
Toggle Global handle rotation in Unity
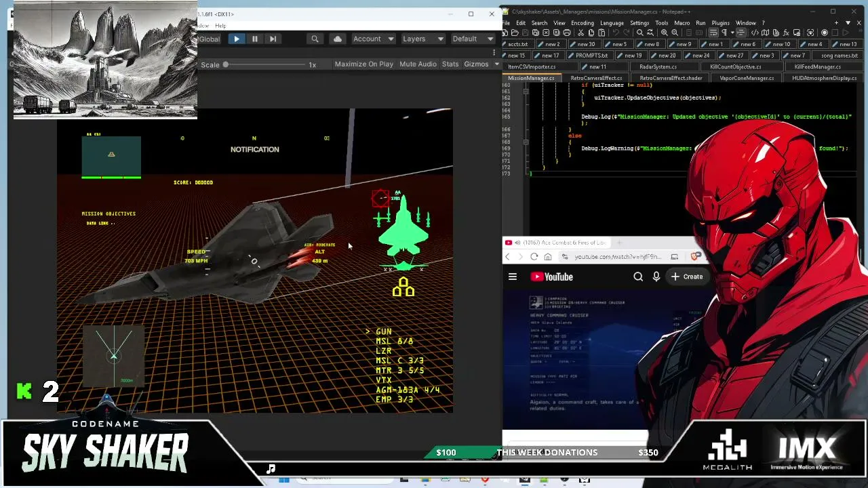[x=210, y=39]
